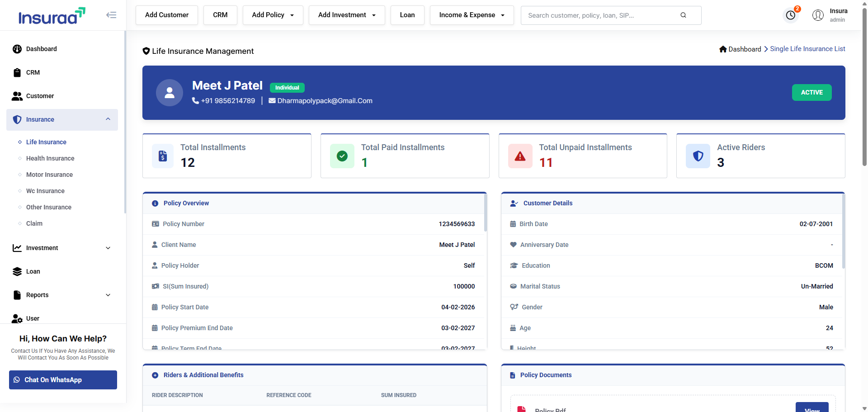Image resolution: width=868 pixels, height=412 pixels.
Task: Click Policy Start Date value 04-02-2026
Action: pos(458,307)
